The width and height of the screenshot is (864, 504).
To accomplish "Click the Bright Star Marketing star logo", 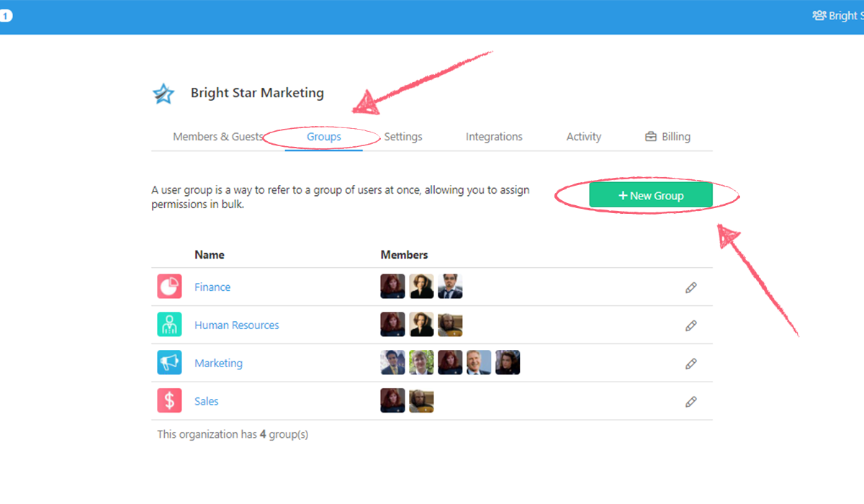I will point(164,94).
